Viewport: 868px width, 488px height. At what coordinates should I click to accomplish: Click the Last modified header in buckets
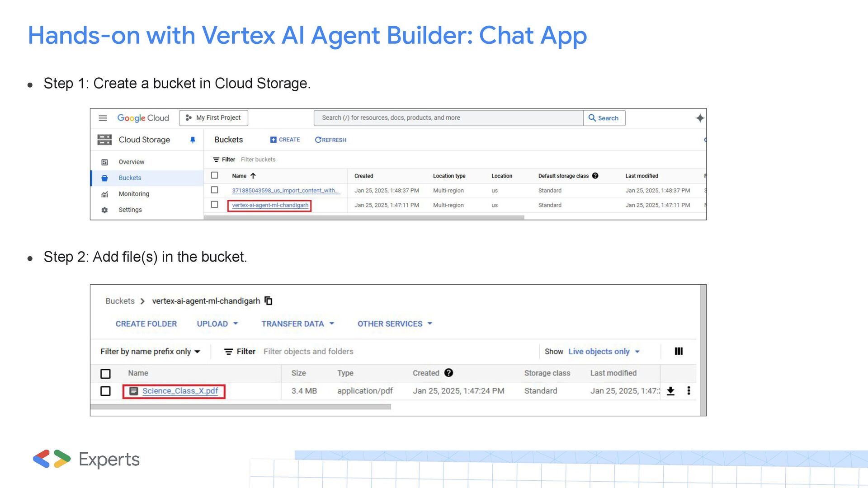642,176
